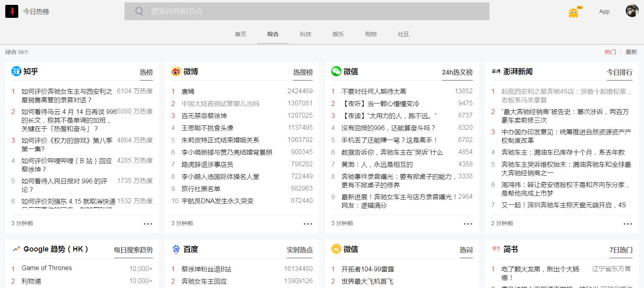Open 微信 article 【夜听】当一颗心慢慢变冷
The width and height of the screenshot is (644, 288).
[x=380, y=103]
